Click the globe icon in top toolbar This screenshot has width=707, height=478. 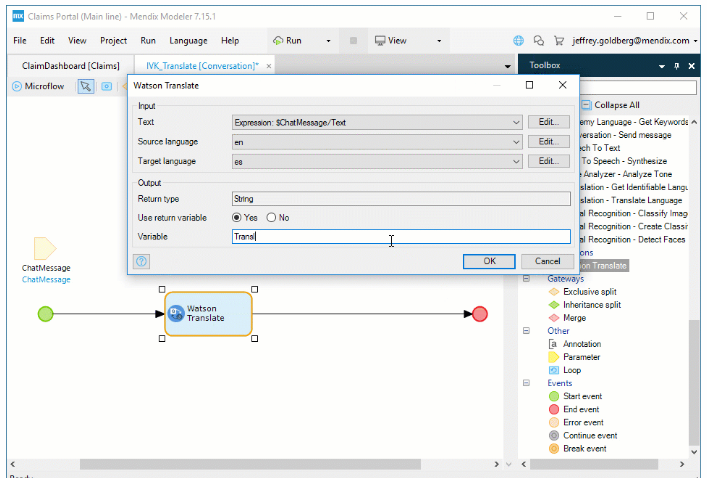[x=519, y=41]
